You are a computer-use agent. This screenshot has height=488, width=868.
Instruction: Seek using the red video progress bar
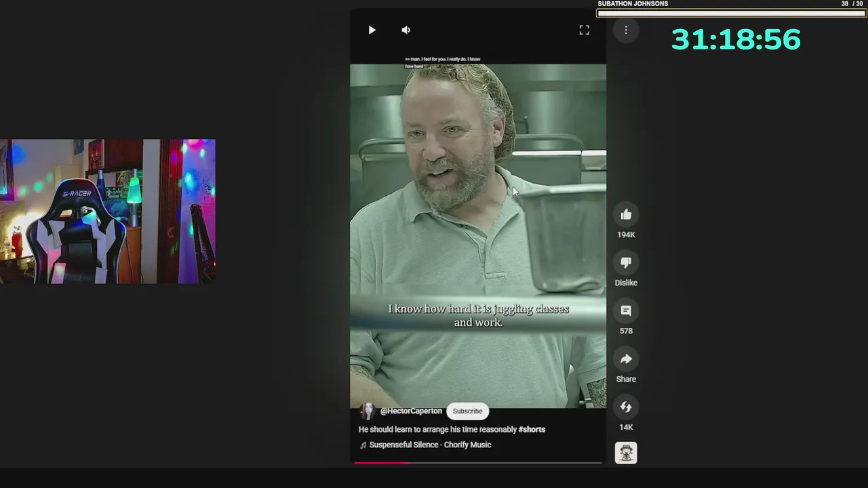tap(478, 463)
